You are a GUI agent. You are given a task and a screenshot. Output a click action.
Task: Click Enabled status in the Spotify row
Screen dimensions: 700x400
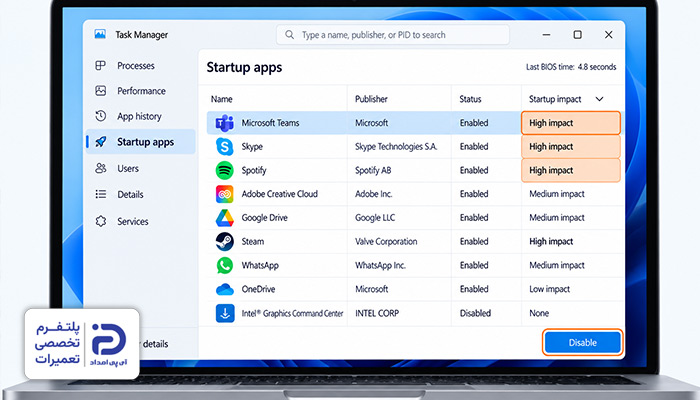pyautogui.click(x=474, y=170)
